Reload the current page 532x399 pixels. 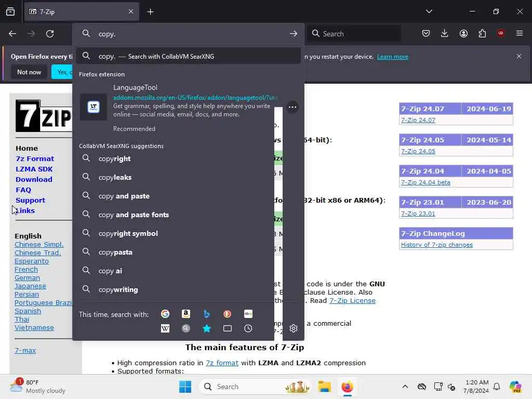50,34
